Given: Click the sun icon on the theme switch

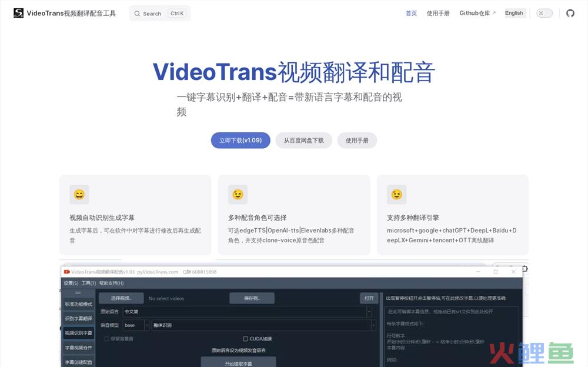Looking at the screenshot, I should tap(541, 13).
